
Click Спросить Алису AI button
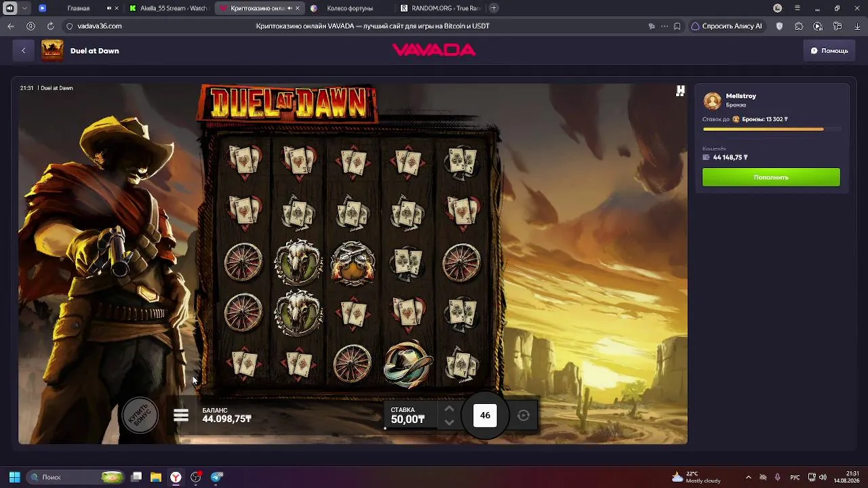[726, 26]
